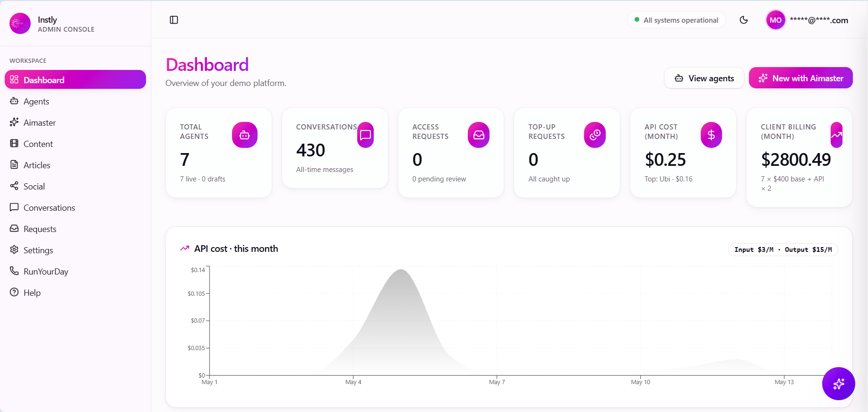The width and height of the screenshot is (868, 412).
Task: Click the $2800.49 billing value
Action: click(796, 160)
